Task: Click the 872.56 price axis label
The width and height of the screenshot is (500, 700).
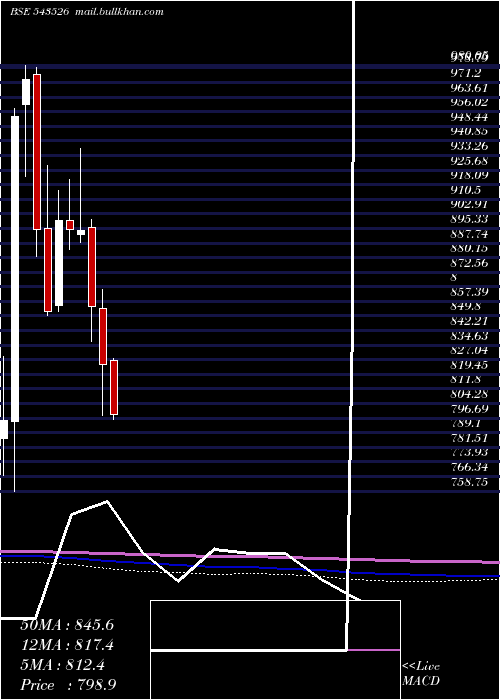Action: (x=469, y=263)
